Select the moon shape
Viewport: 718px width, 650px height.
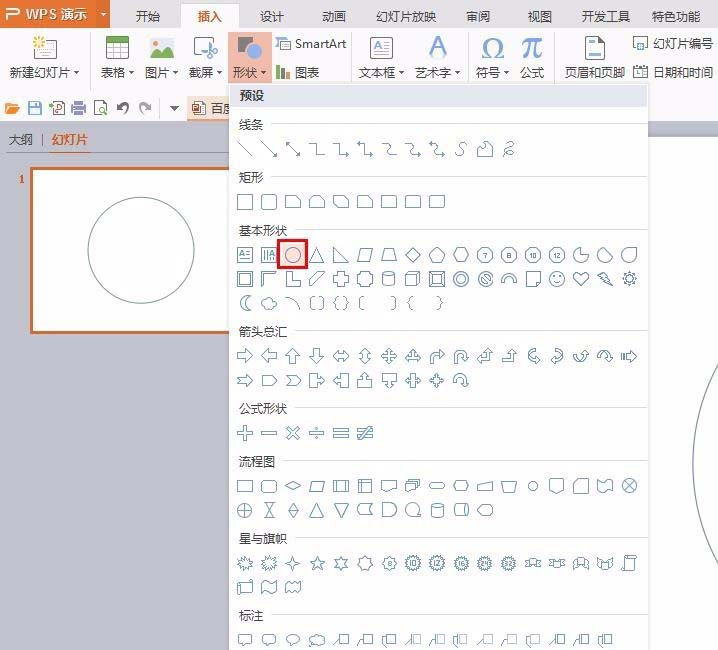point(245,303)
